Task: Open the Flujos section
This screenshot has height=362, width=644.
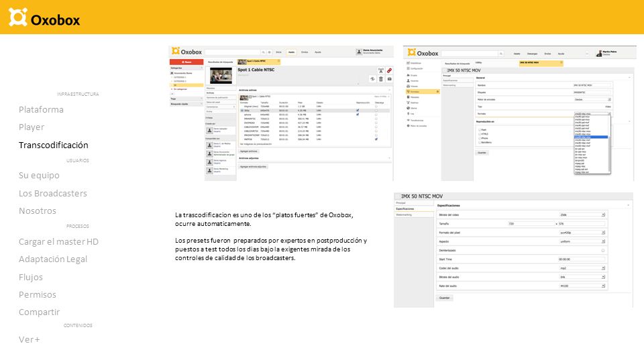Action: pos(30,278)
